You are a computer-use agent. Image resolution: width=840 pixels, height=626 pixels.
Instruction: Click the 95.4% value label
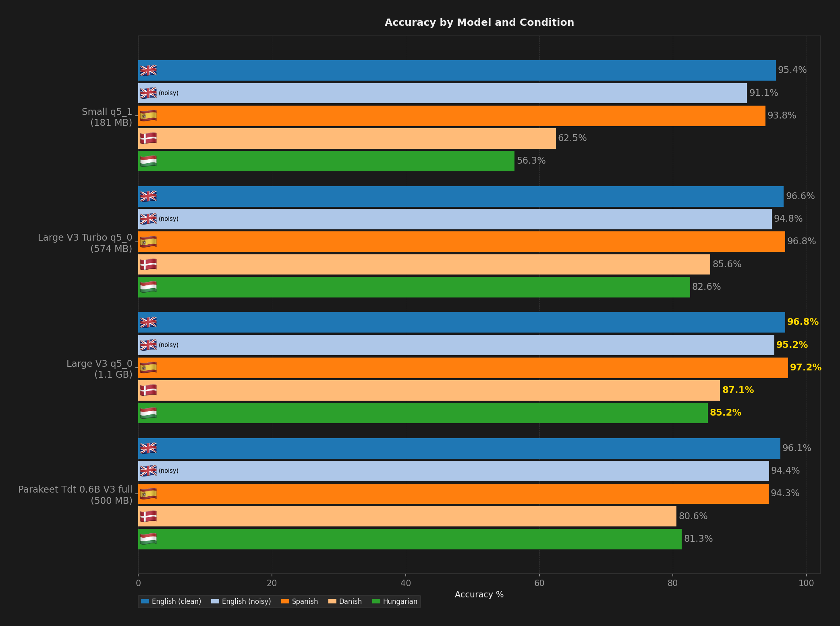tap(792, 70)
